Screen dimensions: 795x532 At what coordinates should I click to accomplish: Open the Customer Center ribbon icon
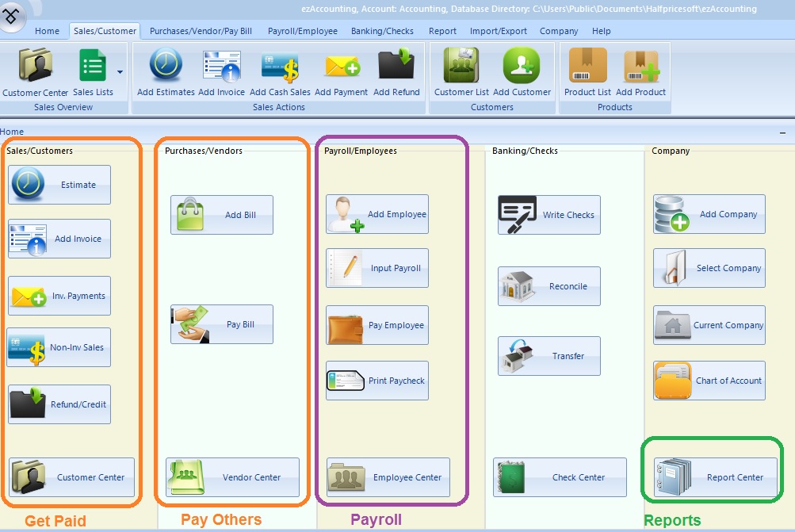tap(36, 67)
